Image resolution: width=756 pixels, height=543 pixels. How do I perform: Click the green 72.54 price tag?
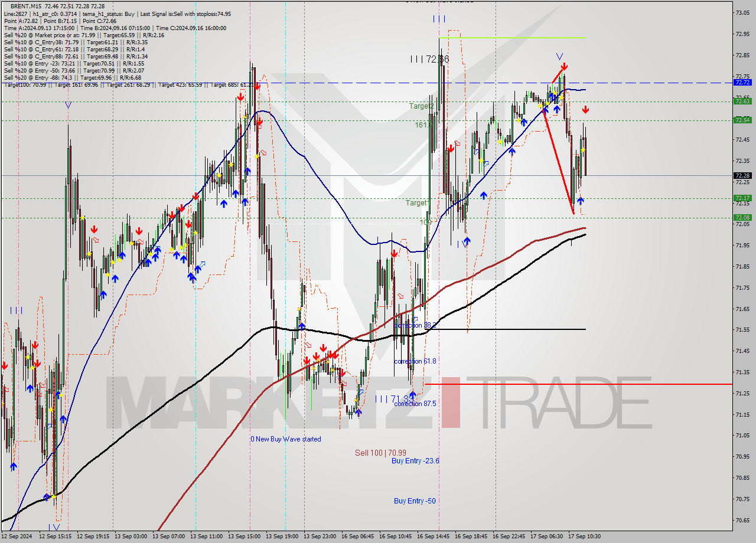click(x=742, y=120)
